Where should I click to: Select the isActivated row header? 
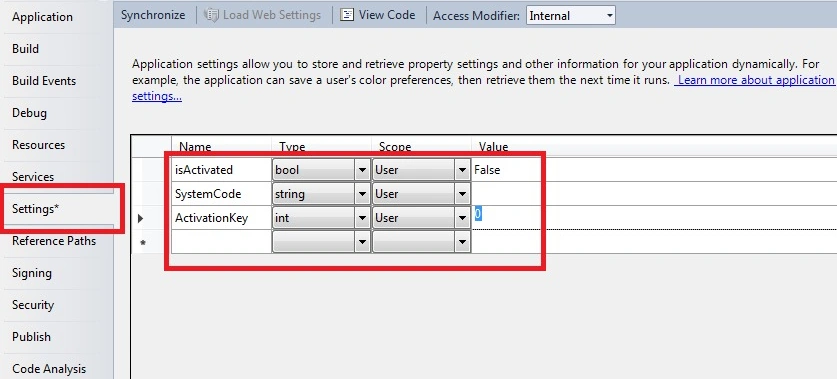[x=151, y=170]
